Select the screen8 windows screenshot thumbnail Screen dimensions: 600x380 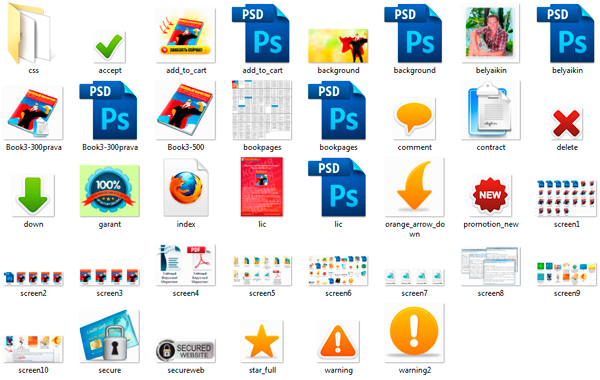click(x=490, y=266)
